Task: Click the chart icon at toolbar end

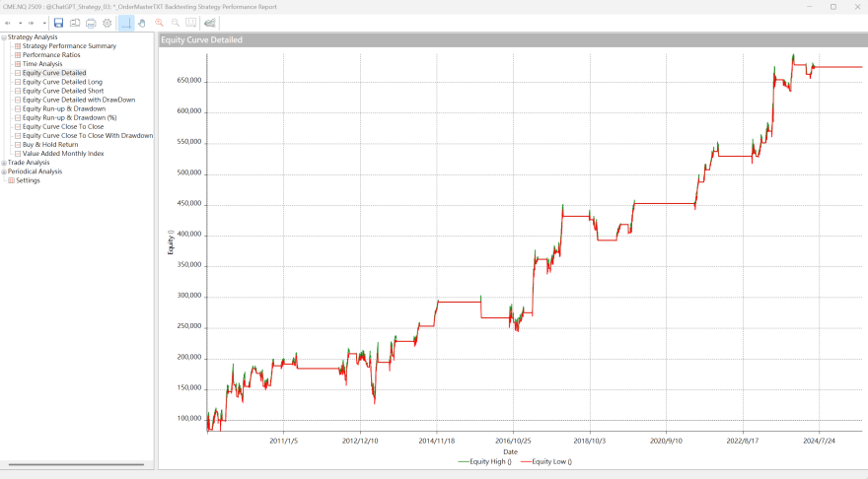Action: [x=209, y=23]
